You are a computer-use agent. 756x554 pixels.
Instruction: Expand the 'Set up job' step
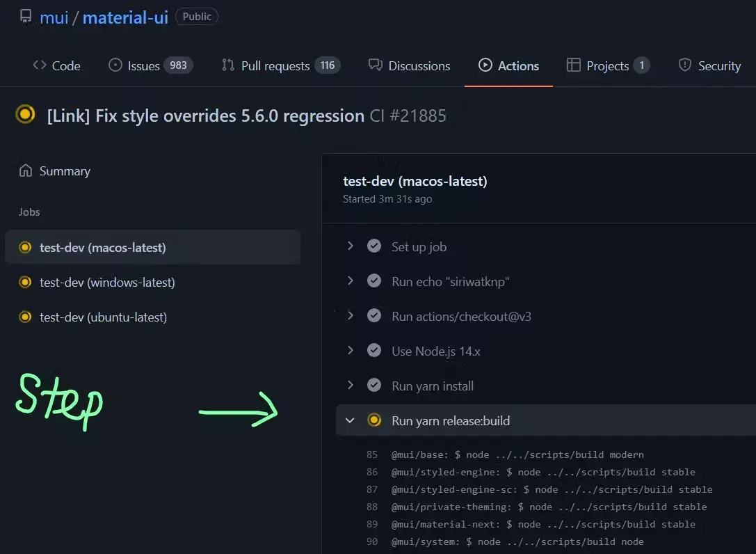click(351, 246)
